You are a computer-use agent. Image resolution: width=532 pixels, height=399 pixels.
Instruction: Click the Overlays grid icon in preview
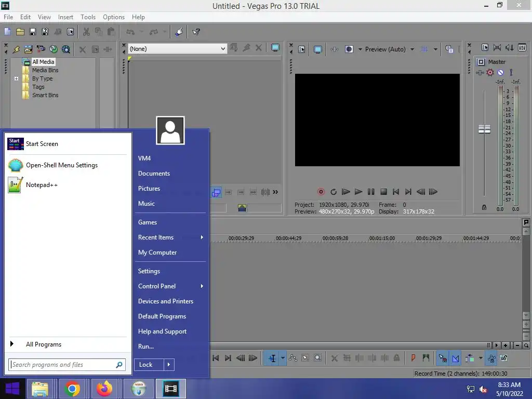424,49
